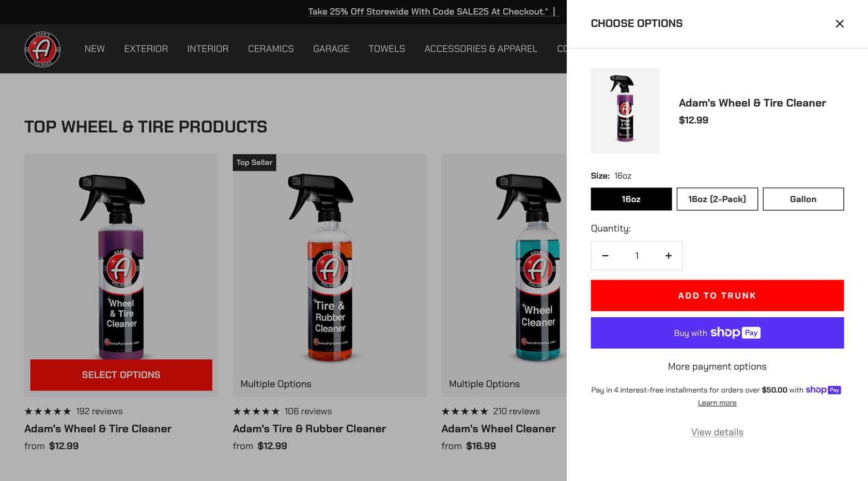Open the Ceramics menu
The image size is (868, 481).
pos(271,49)
